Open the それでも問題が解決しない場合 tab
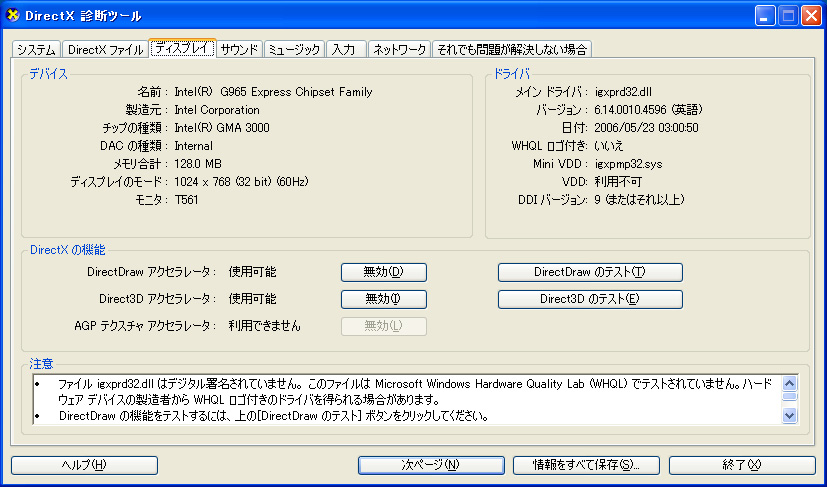 click(x=512, y=50)
